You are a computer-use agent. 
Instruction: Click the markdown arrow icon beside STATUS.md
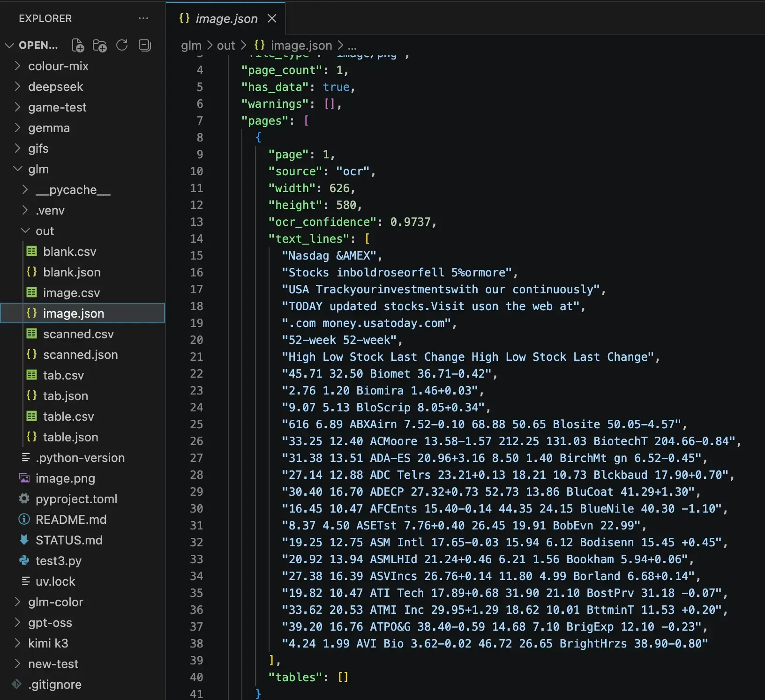pos(24,540)
